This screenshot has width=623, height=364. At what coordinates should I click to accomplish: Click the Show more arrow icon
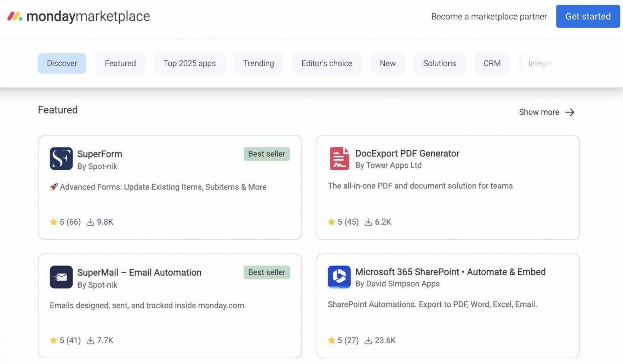570,112
